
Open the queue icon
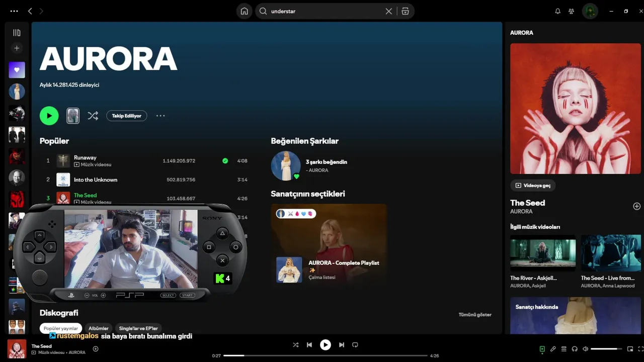tap(564, 349)
